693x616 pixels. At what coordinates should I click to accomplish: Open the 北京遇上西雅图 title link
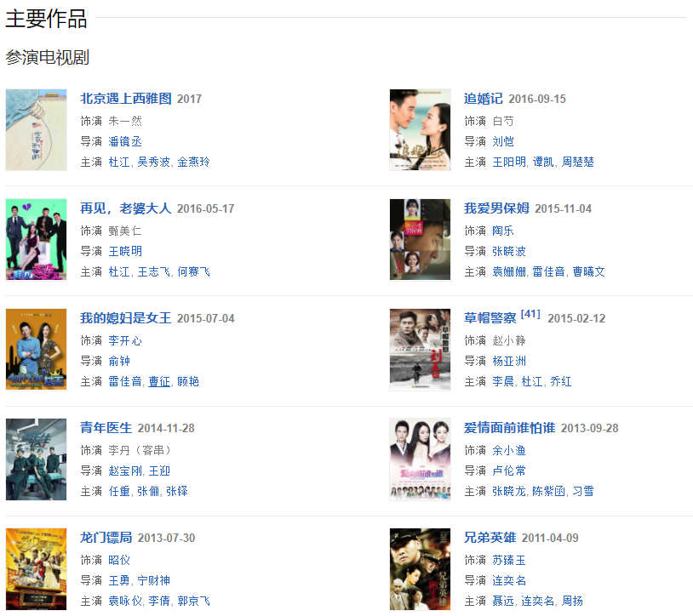[x=126, y=99]
